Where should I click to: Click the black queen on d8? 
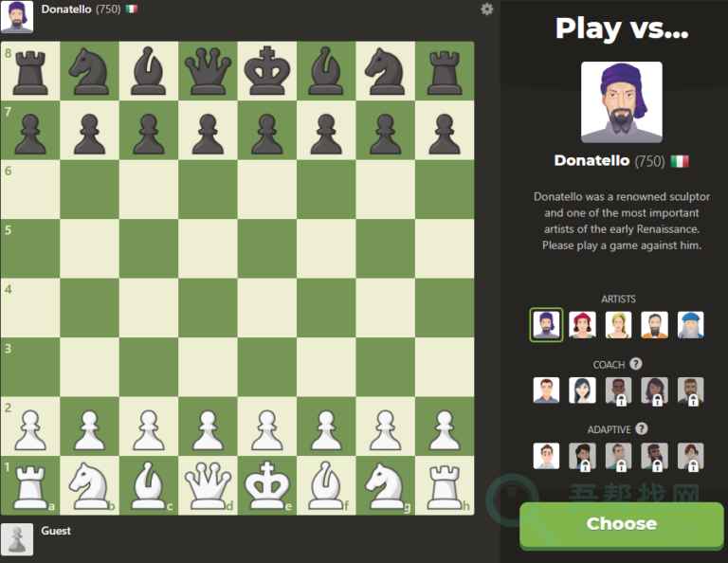pyautogui.click(x=208, y=71)
